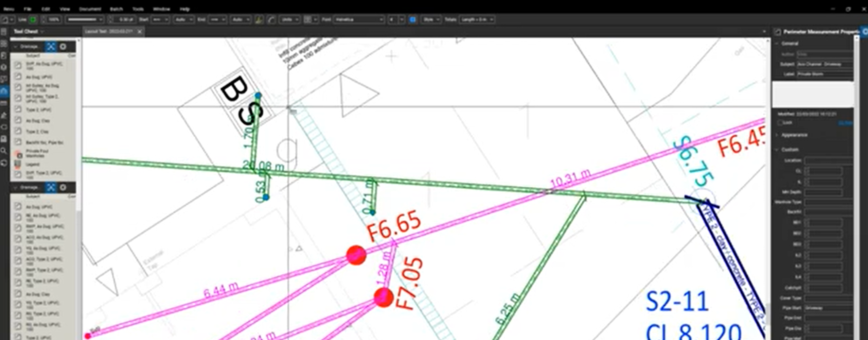Image resolution: width=868 pixels, height=340 pixels.
Task: Open the Tools menu
Action: pyautogui.click(x=138, y=9)
